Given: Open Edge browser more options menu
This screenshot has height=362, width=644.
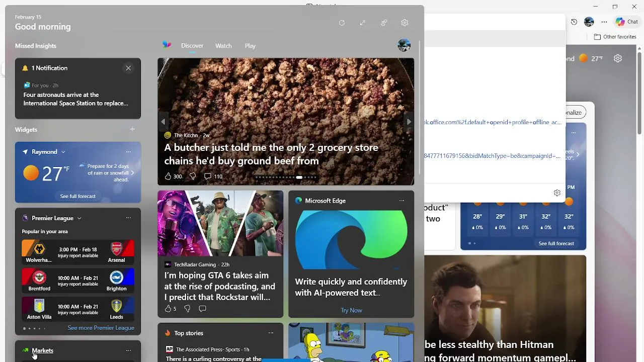Looking at the screenshot, I should [x=604, y=22].
